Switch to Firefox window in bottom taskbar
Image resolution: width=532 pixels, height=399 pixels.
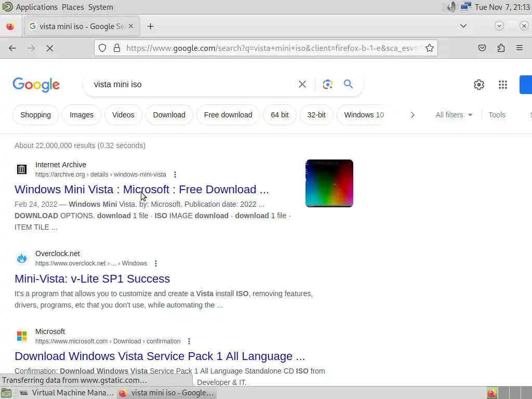point(167,393)
